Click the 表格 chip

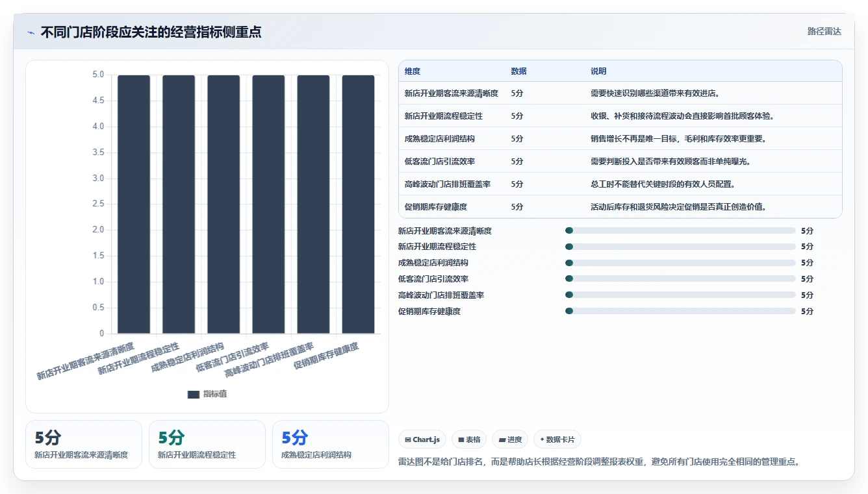point(469,439)
